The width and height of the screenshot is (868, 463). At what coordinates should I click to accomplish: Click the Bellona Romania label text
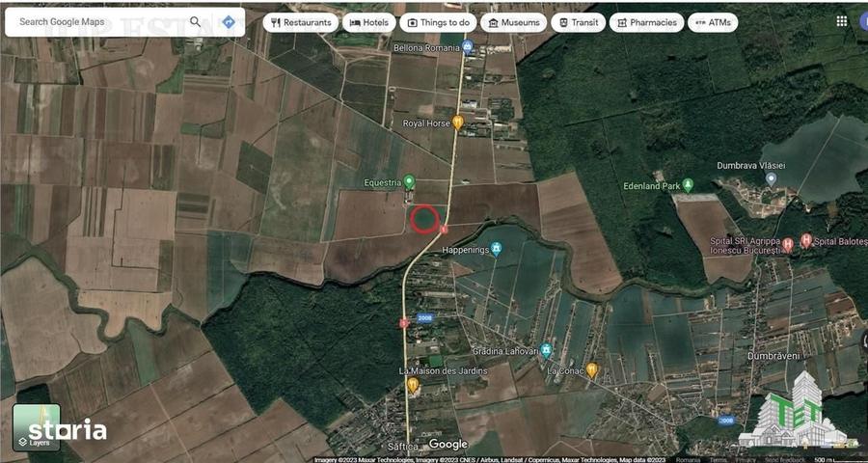point(426,48)
